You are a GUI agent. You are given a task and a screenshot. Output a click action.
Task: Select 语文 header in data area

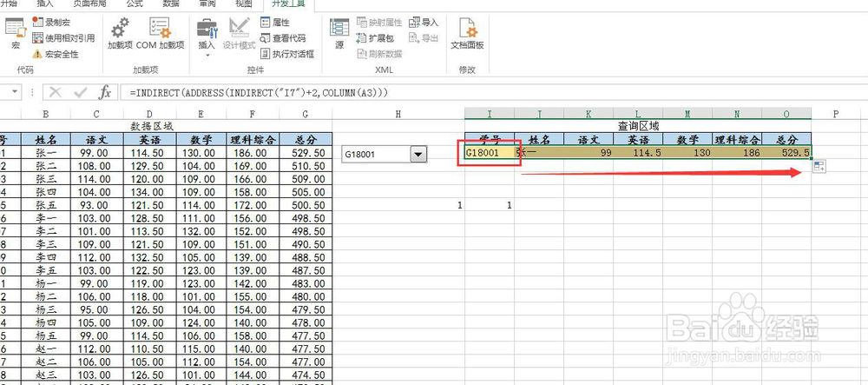97,139
